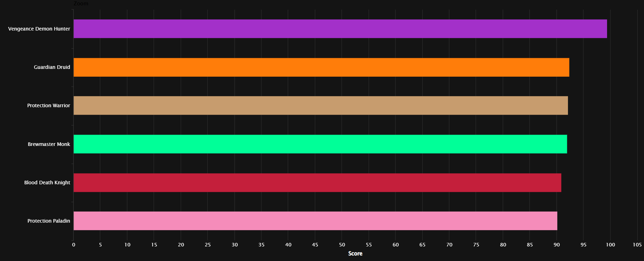Image resolution: width=644 pixels, height=261 pixels.
Task: Click the 5 tick on the score axis
Action: [x=101, y=245]
